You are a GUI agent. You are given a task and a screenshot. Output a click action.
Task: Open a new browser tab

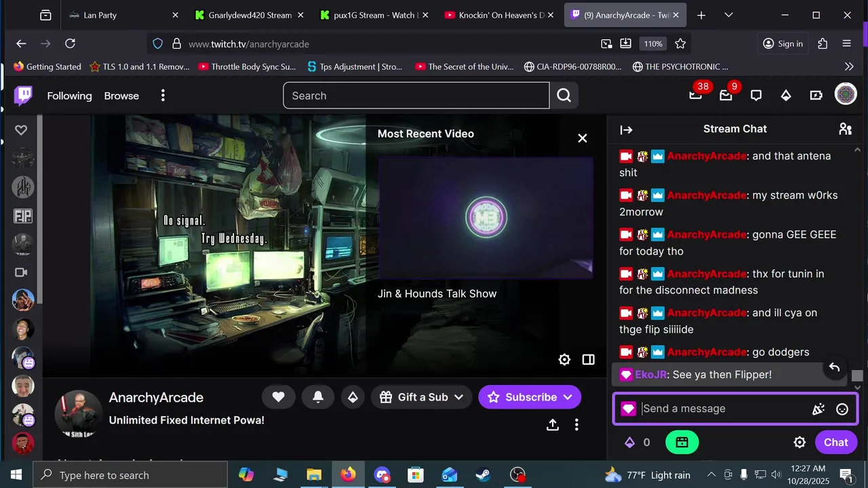coord(701,15)
